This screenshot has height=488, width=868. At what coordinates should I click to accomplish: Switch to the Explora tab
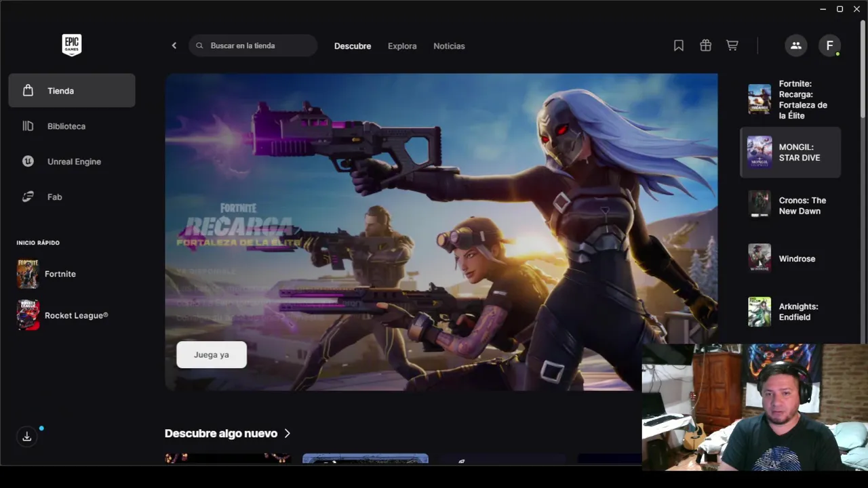point(402,46)
